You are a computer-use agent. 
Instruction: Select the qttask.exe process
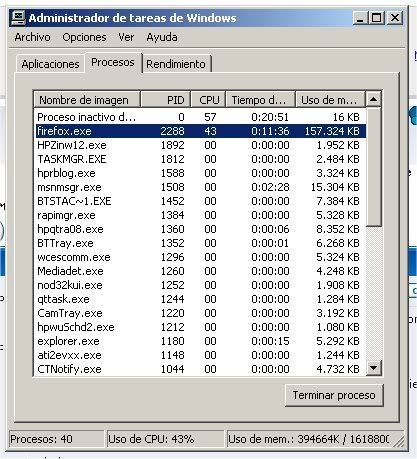(x=200, y=299)
